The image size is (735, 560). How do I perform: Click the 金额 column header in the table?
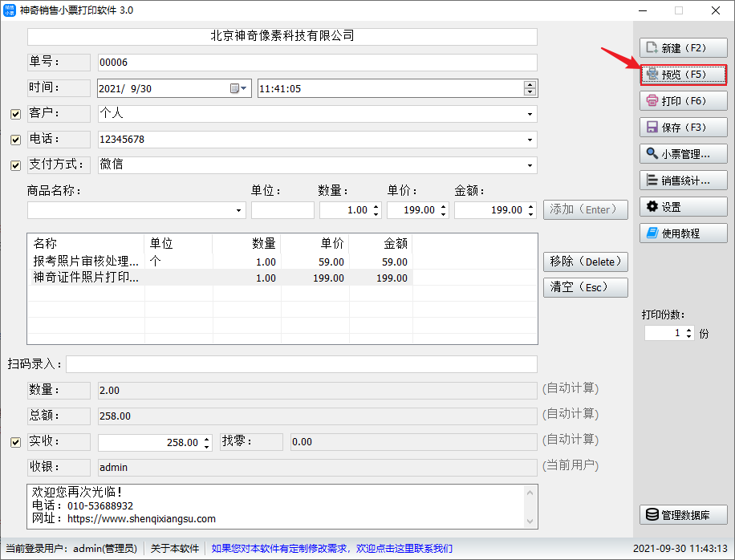click(x=380, y=243)
